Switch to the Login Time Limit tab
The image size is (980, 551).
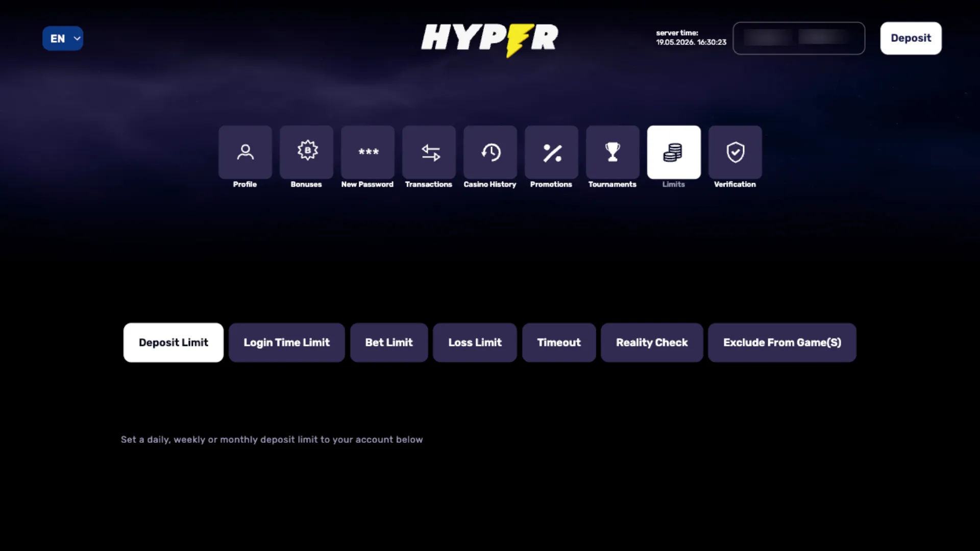click(287, 342)
